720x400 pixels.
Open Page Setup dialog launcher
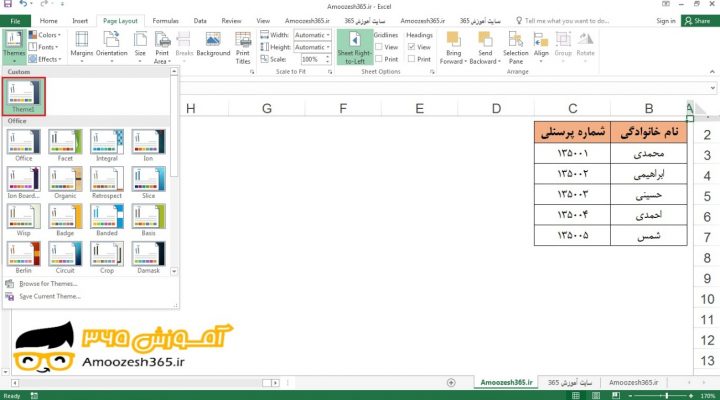pos(252,72)
